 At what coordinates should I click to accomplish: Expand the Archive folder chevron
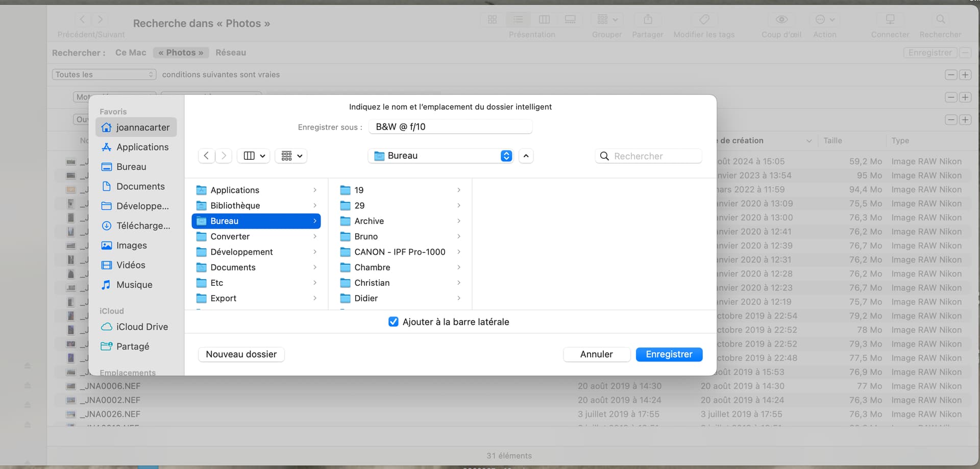[x=458, y=221]
